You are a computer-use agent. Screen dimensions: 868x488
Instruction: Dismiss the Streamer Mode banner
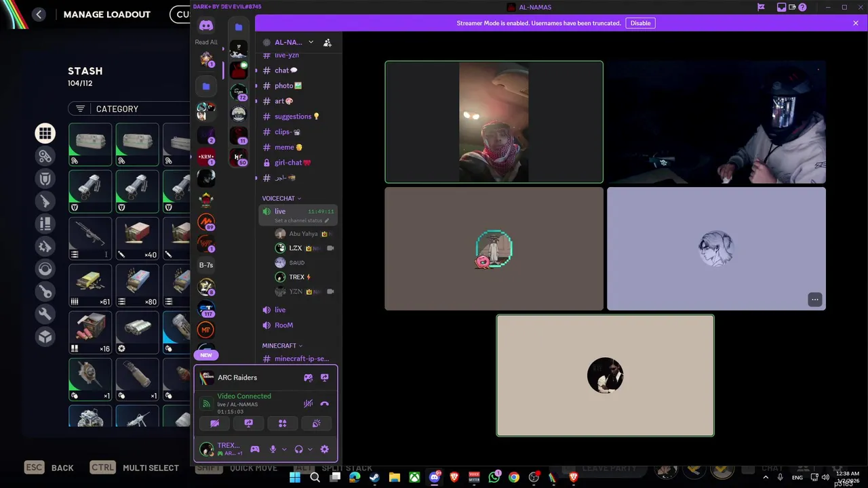click(x=856, y=23)
